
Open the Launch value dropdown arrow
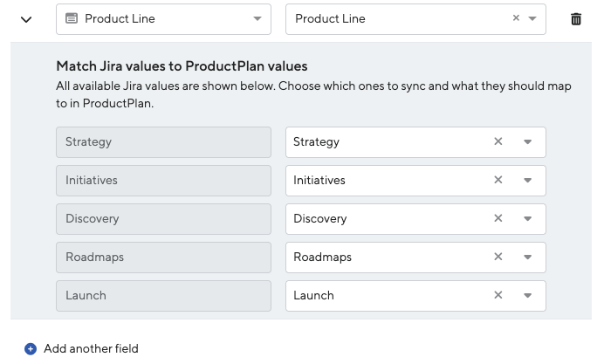coord(528,295)
